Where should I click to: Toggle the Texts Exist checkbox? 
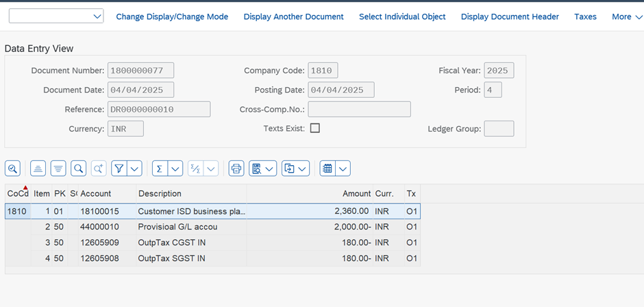point(315,128)
